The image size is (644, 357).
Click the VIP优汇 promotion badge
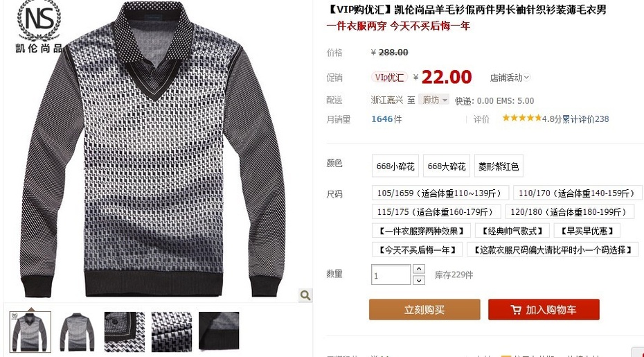[389, 78]
